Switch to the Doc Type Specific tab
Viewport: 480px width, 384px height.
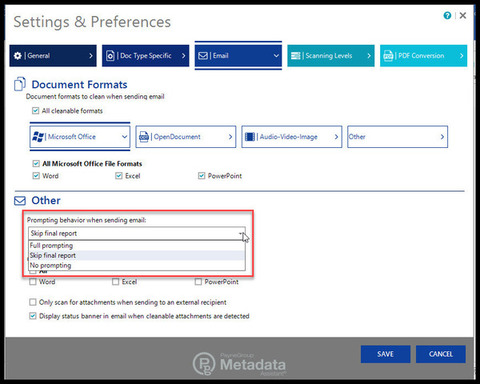coord(146,56)
